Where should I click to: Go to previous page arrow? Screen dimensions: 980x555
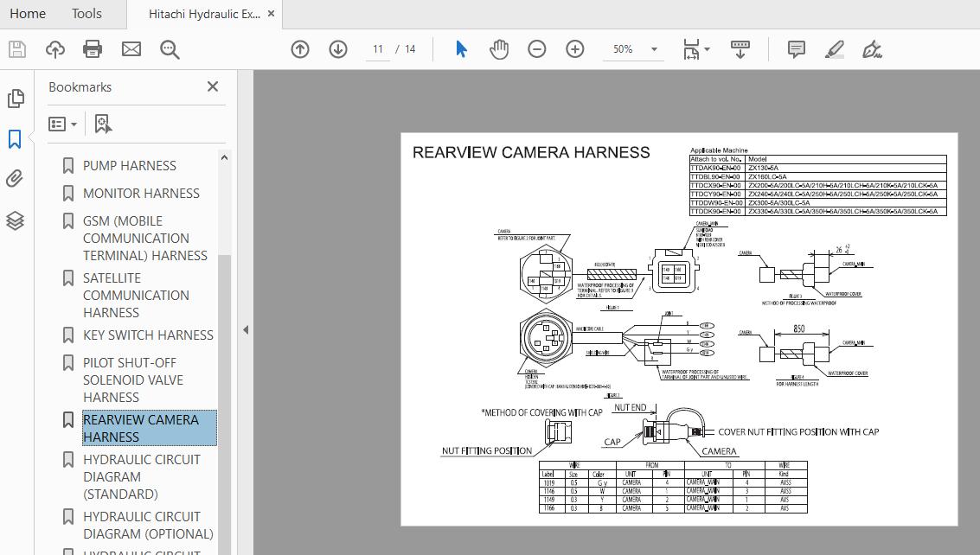click(300, 49)
